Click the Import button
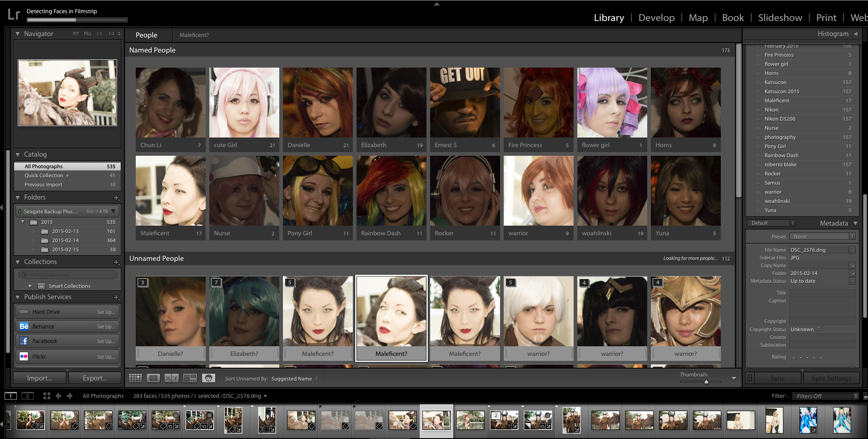 (x=40, y=378)
